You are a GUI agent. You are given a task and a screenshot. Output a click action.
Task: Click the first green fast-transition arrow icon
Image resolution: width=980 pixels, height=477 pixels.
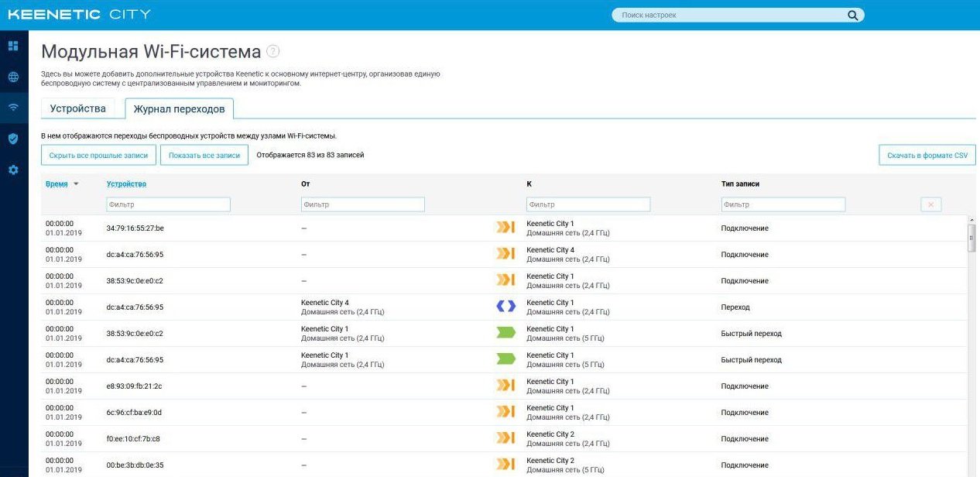[x=505, y=332]
